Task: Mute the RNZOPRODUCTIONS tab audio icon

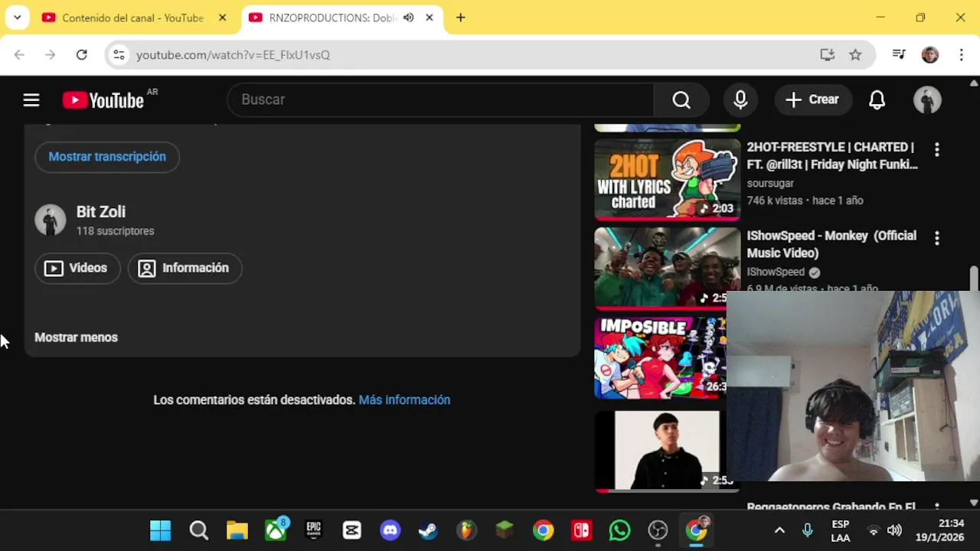Action: (409, 18)
